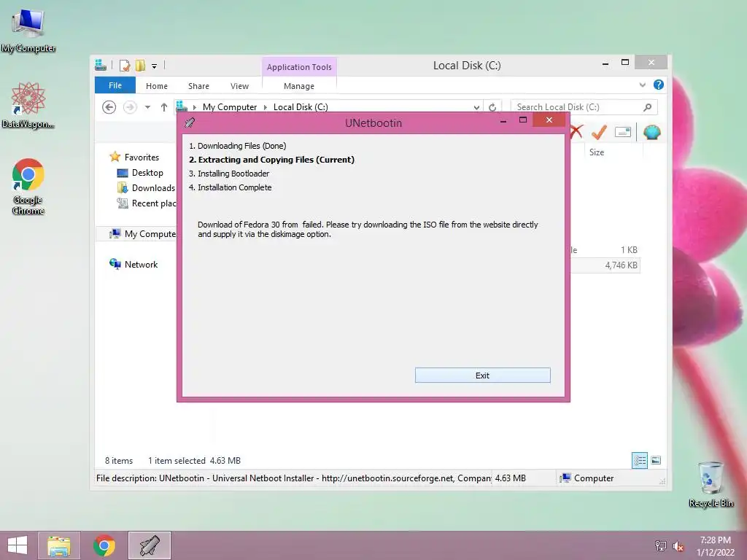747x560 pixels.
Task: Refresh the Local Disk (C:) view
Action: click(492, 108)
